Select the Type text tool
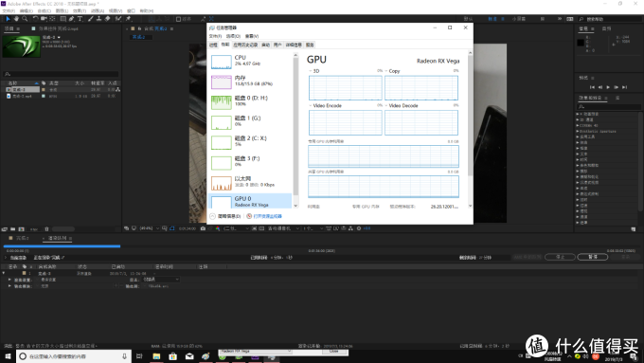 tap(80, 19)
